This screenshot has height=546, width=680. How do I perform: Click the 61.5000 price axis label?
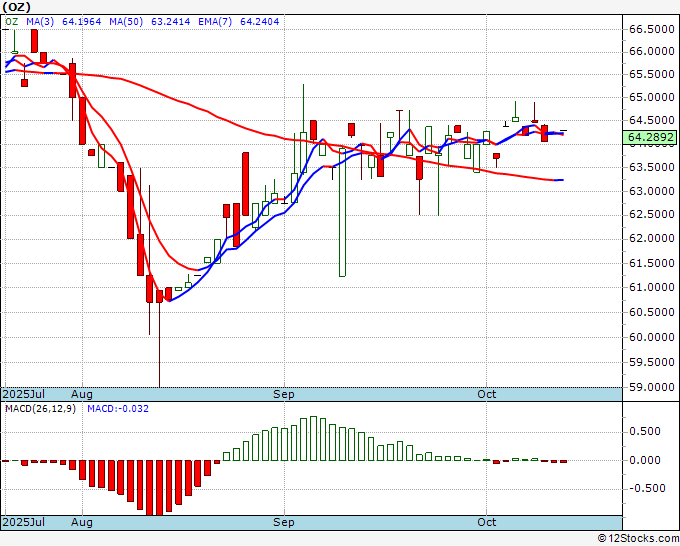coord(652,263)
